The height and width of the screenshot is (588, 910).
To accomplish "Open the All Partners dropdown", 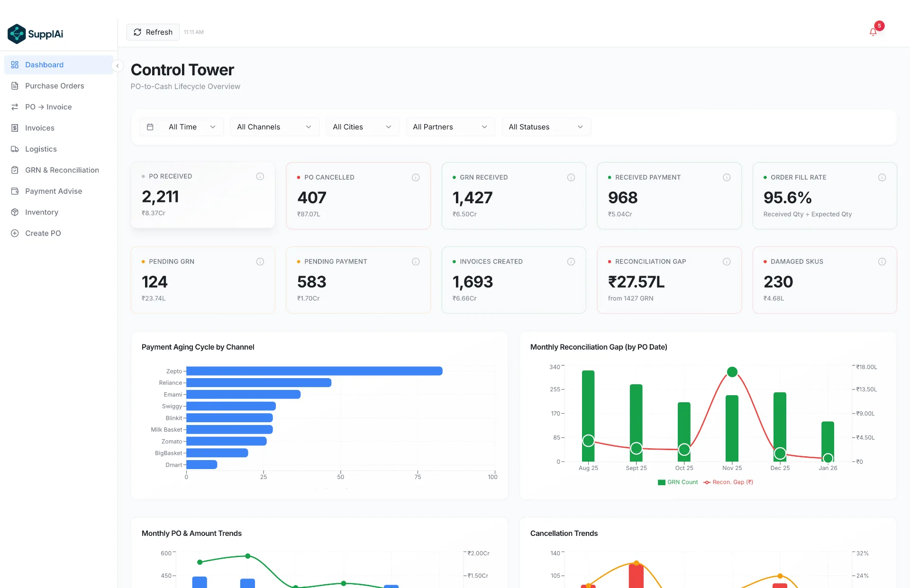I will pyautogui.click(x=450, y=127).
